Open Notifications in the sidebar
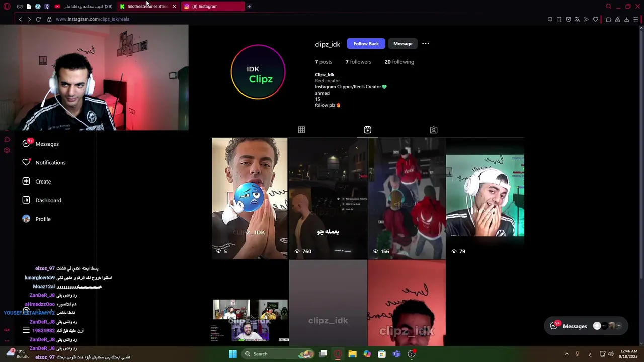 [44, 162]
